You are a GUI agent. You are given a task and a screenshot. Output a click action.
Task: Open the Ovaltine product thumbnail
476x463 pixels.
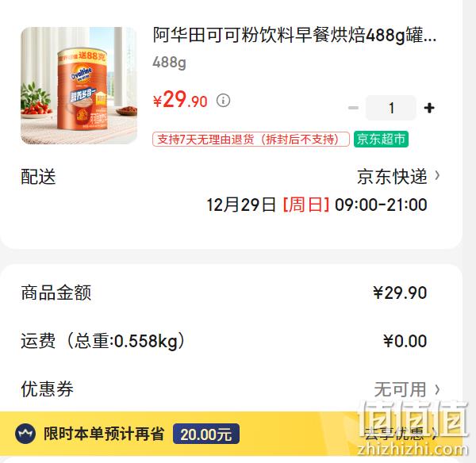[79, 86]
